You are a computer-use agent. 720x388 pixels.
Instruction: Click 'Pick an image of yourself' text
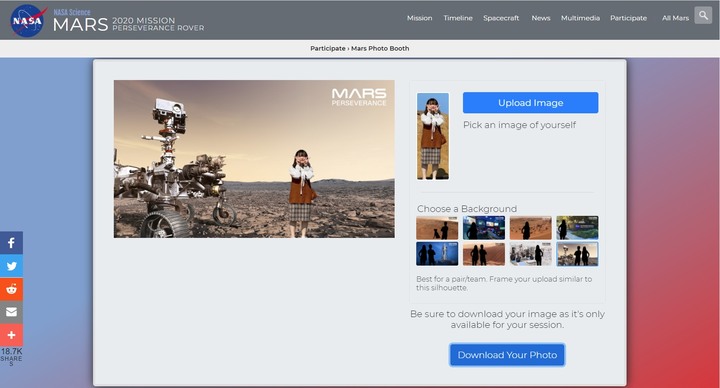(519, 125)
